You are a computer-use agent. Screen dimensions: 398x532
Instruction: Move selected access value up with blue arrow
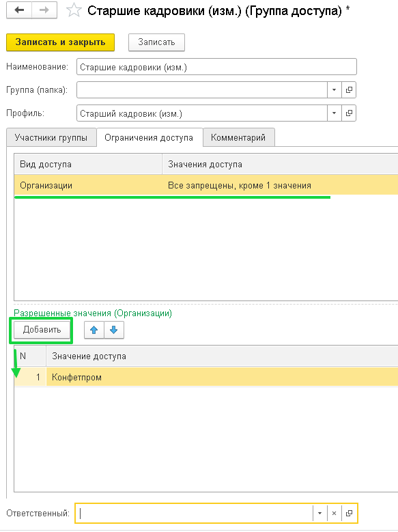coord(94,330)
